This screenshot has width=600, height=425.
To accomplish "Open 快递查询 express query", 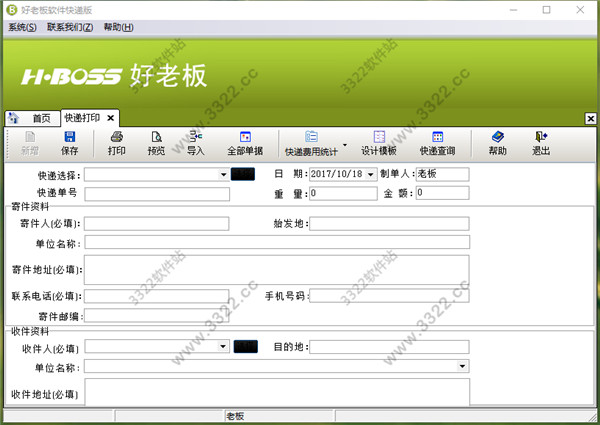I will (437, 143).
